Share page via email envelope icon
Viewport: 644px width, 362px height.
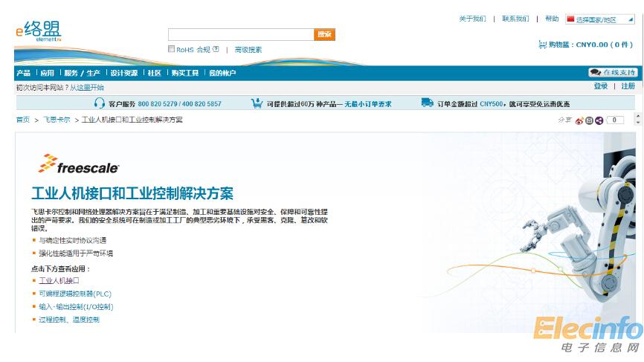(589, 120)
